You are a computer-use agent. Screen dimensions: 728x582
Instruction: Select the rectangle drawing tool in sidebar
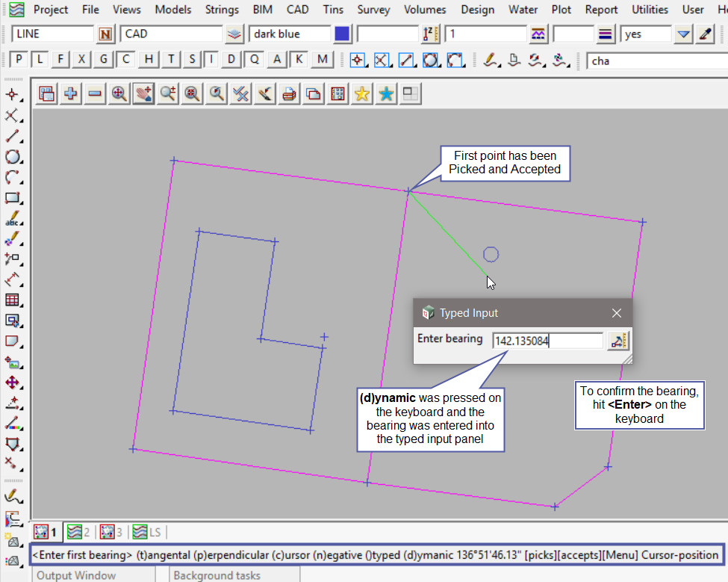tap(12, 199)
